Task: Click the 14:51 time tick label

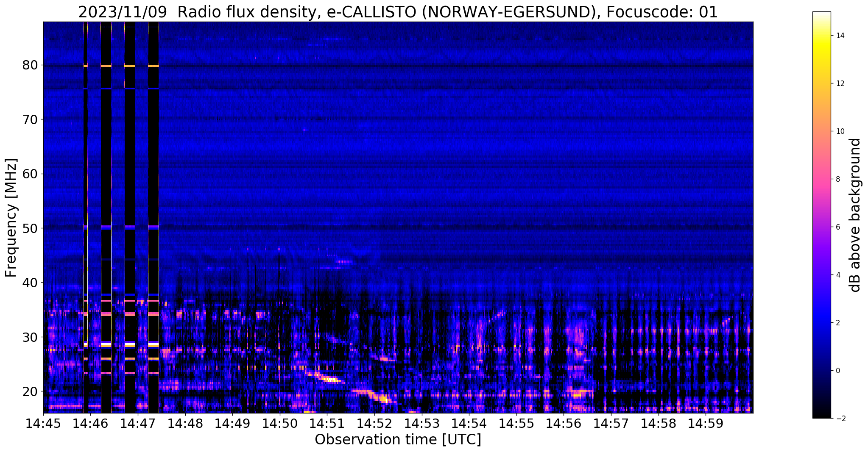Action: (x=327, y=423)
